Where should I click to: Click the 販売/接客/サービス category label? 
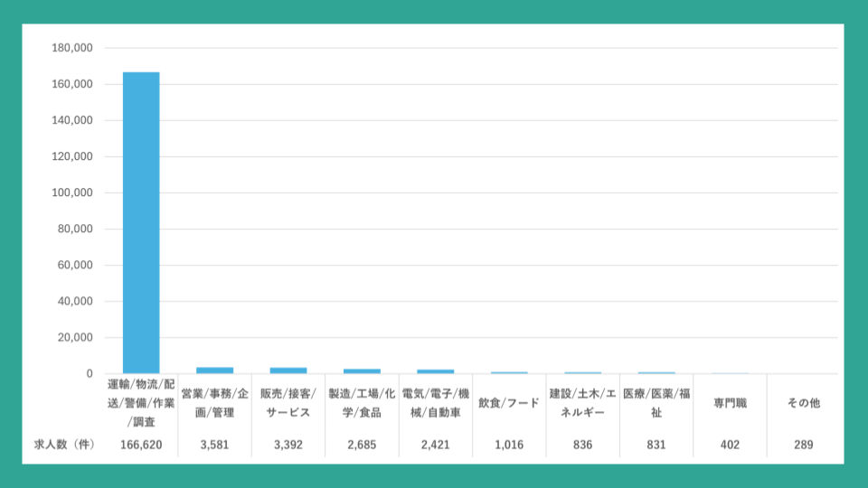(288, 403)
